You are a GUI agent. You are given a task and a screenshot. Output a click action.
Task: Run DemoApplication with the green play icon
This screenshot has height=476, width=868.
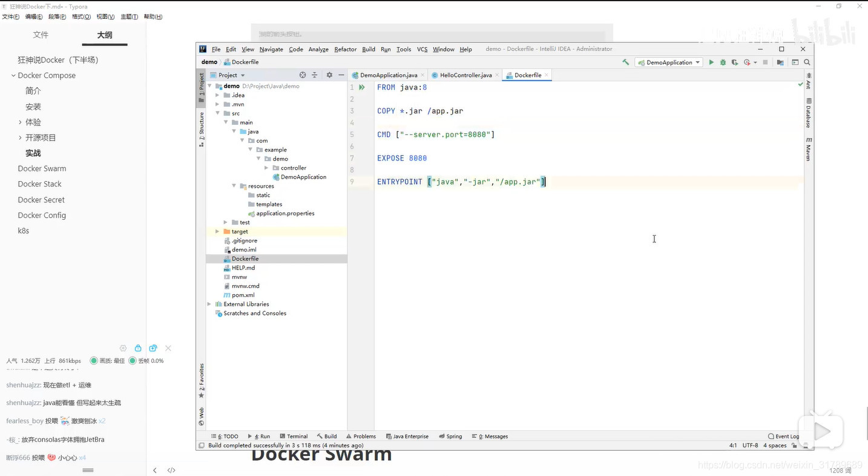[711, 62]
